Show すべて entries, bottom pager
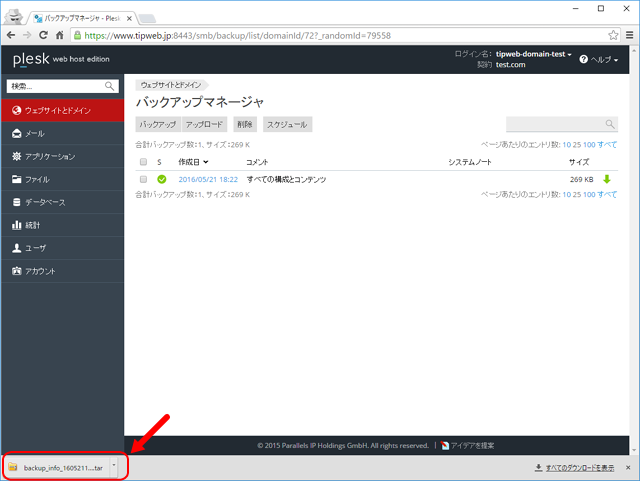This screenshot has height=481, width=640. tap(607, 194)
